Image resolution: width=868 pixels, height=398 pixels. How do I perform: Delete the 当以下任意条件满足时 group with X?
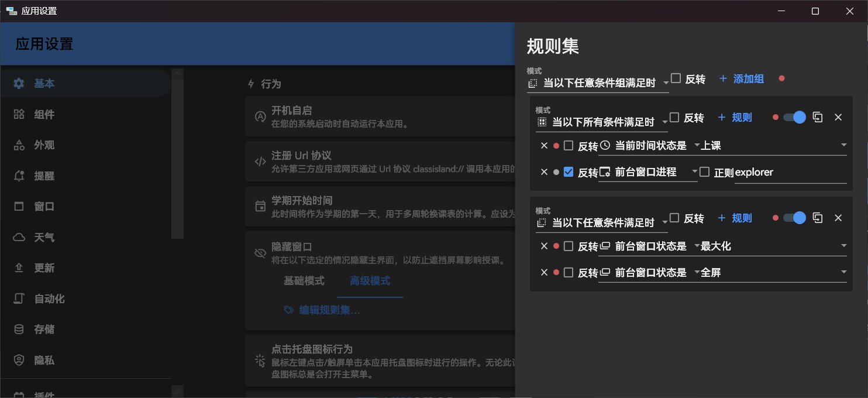(838, 218)
